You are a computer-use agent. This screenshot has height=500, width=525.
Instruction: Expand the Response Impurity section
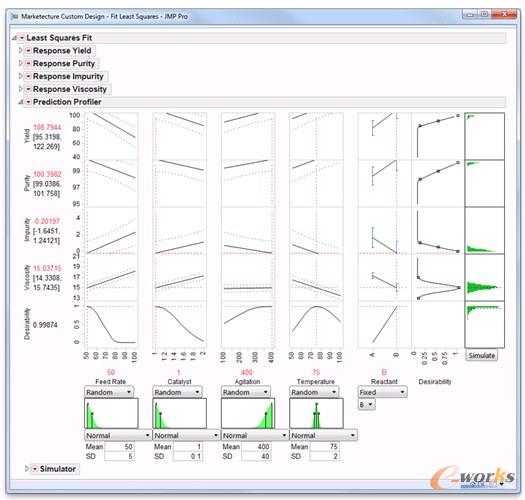[x=21, y=76]
